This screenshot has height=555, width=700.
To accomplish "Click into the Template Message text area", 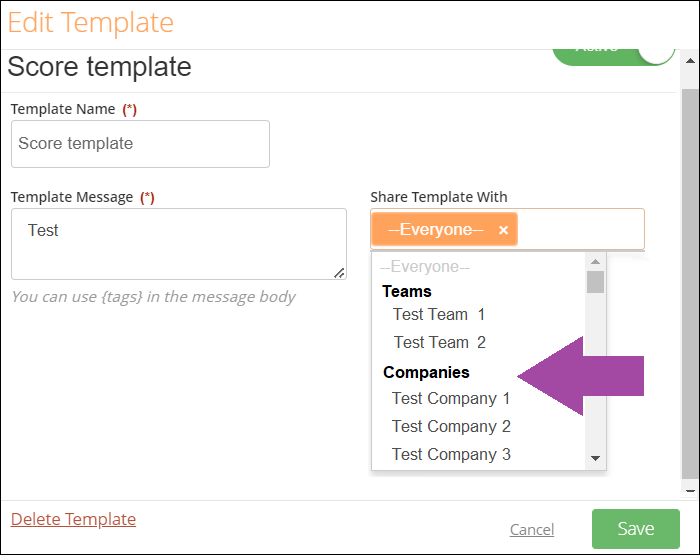I will point(179,244).
